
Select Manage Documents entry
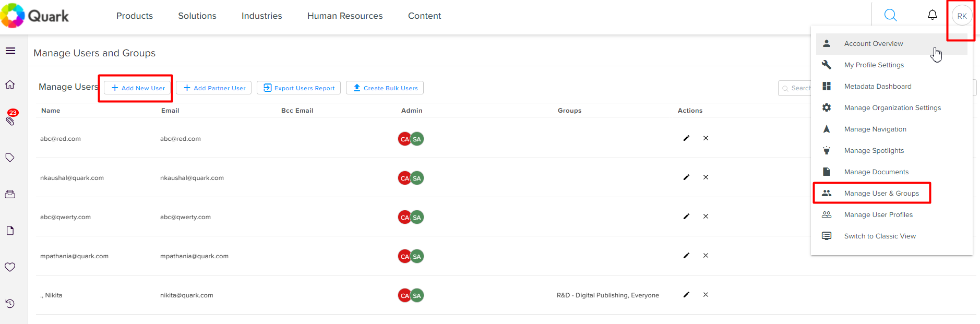[891, 172]
